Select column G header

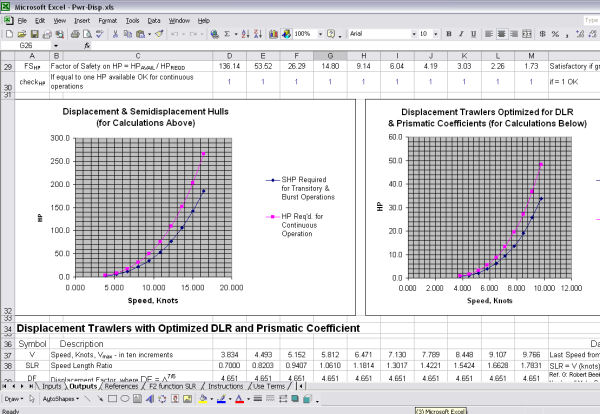tap(331, 57)
